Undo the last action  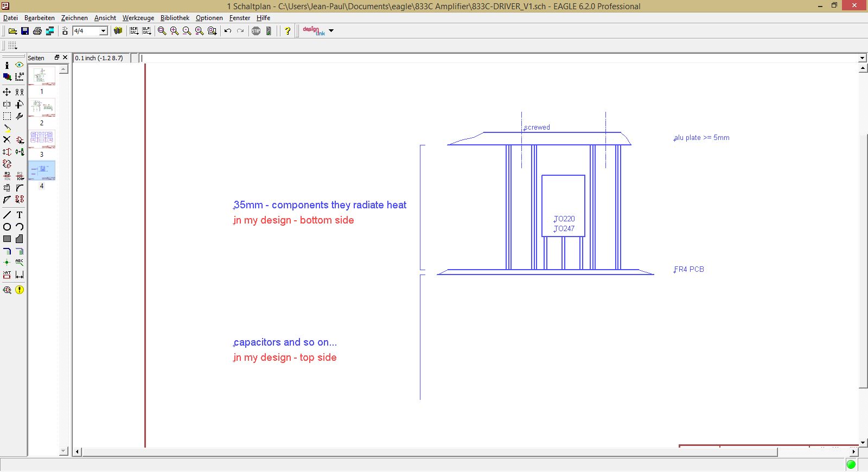(x=228, y=31)
